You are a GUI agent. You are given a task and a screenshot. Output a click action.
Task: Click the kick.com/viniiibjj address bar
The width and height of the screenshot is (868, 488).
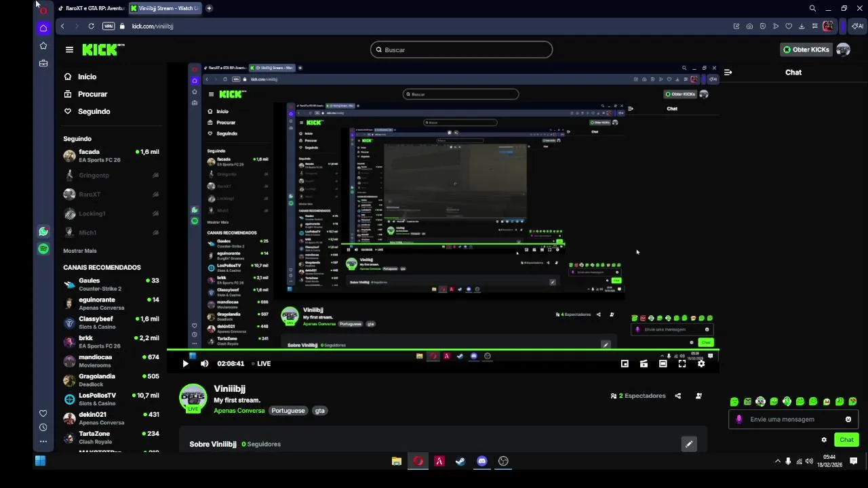click(x=153, y=26)
